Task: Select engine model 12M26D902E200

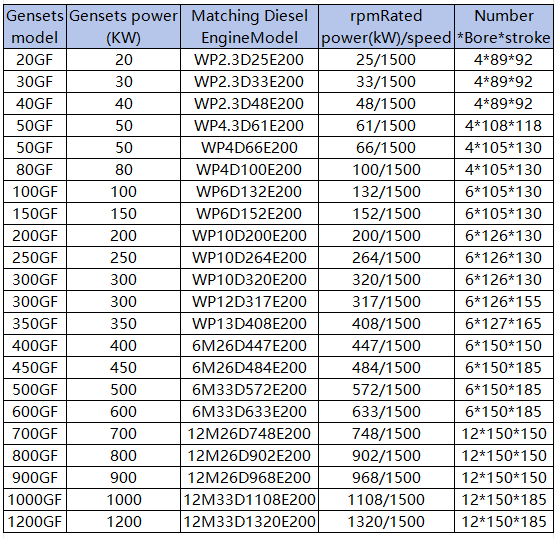Action: pos(249,456)
